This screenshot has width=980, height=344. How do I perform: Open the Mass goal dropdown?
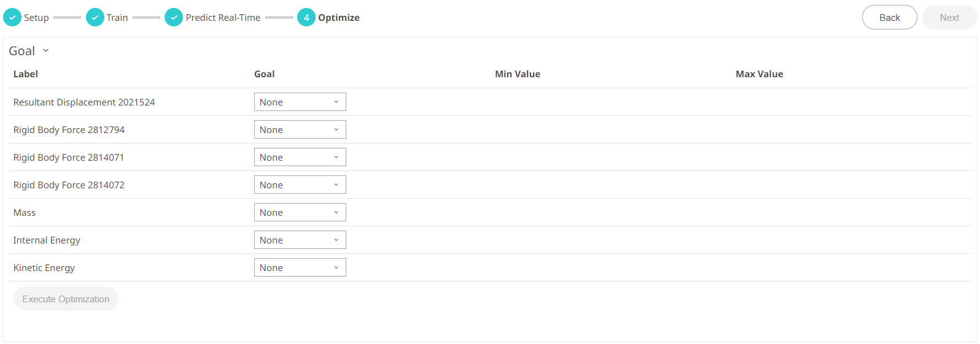pyautogui.click(x=300, y=213)
